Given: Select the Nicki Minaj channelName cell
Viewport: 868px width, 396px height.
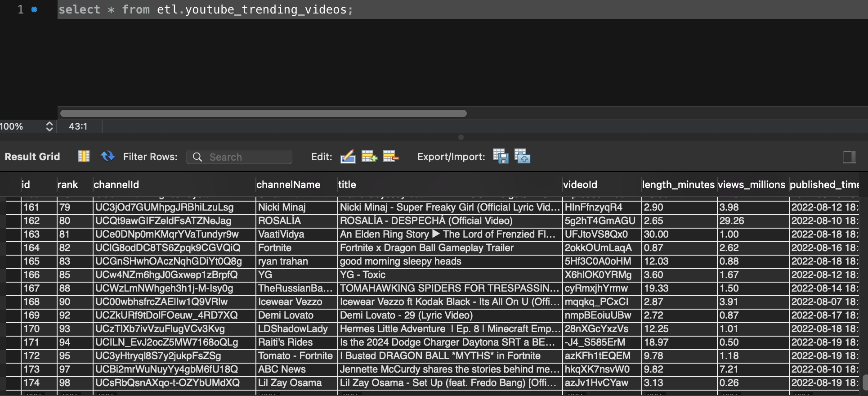Looking at the screenshot, I should point(296,207).
